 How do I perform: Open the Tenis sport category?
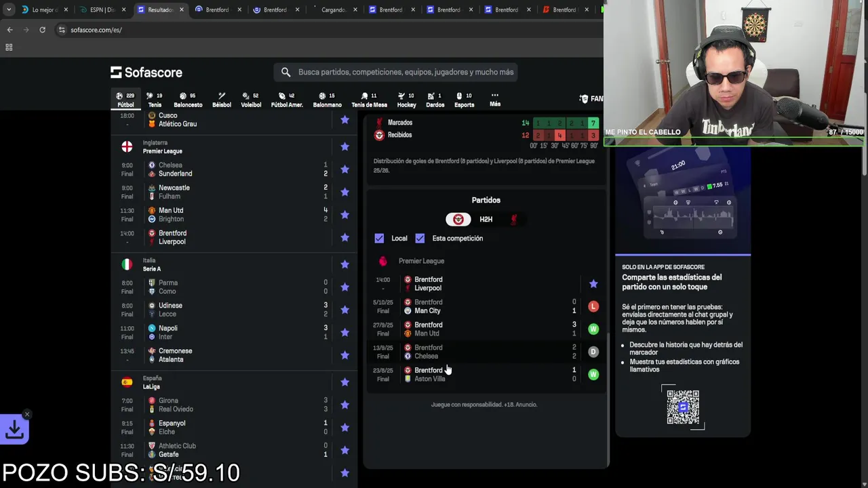click(x=155, y=100)
